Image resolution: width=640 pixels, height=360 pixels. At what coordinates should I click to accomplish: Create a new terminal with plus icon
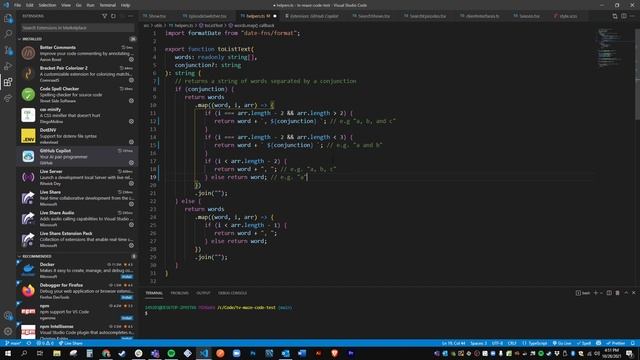(x=596, y=293)
